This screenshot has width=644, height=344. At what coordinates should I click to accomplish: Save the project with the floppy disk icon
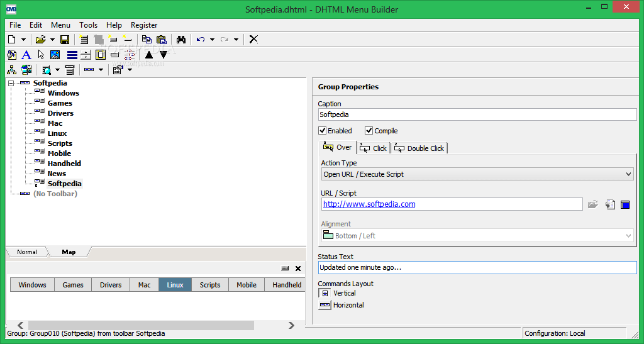[x=65, y=40]
